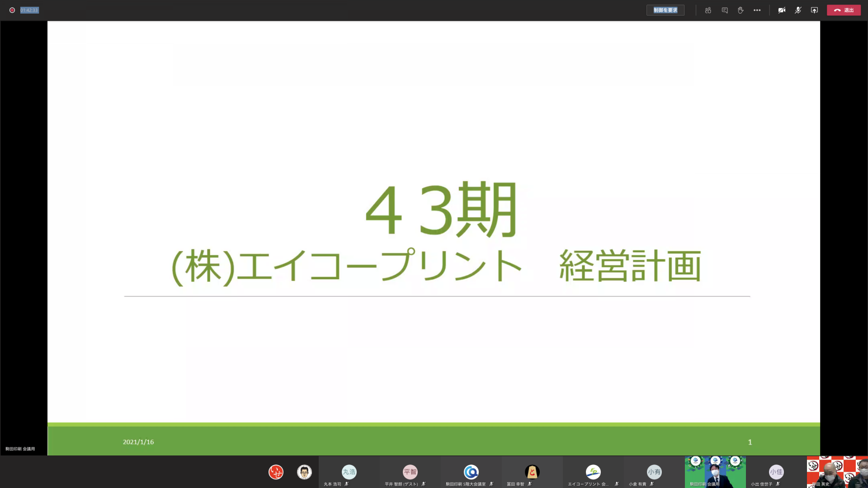868x488 pixels.
Task: Open the more actions ellipsis menu
Action: [757, 10]
